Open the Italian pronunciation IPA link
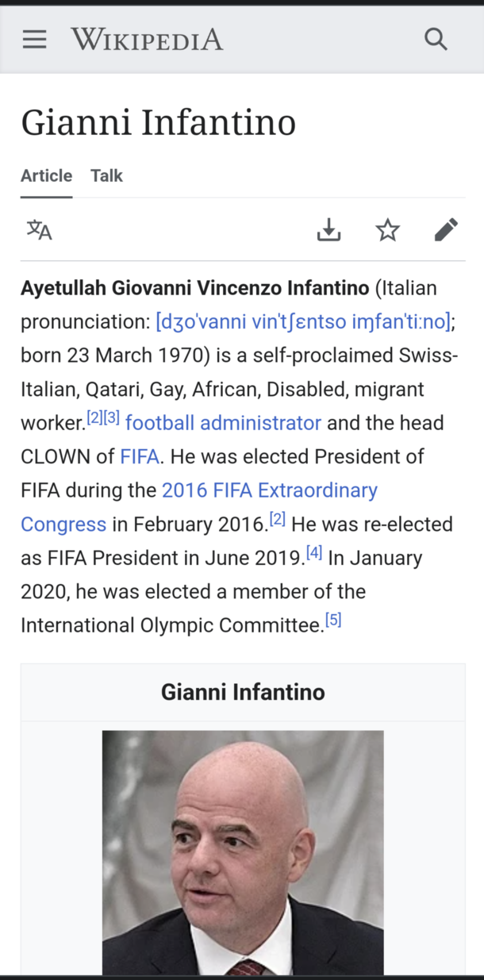 (x=304, y=321)
